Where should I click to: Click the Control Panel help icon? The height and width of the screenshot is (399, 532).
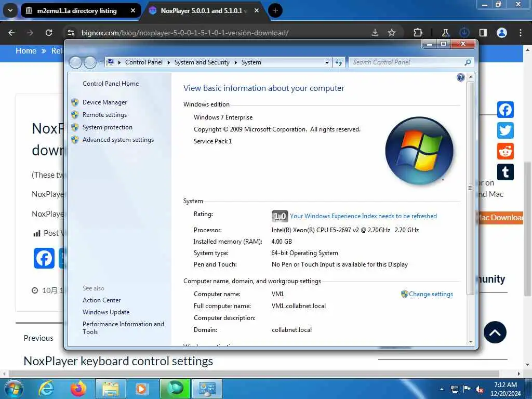pos(460,78)
